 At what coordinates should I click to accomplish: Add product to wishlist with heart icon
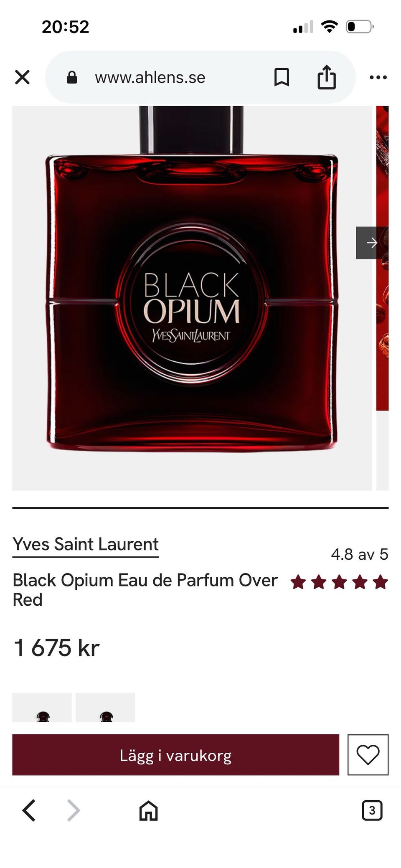pyautogui.click(x=368, y=754)
